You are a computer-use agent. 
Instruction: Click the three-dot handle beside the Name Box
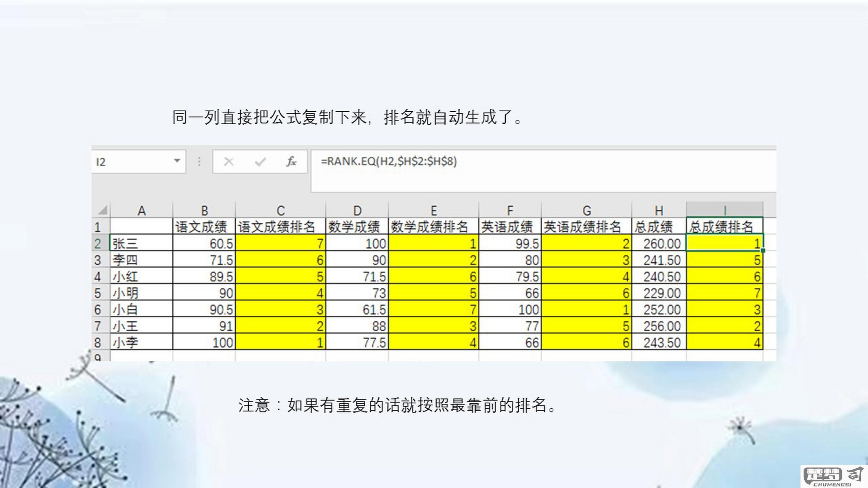click(199, 162)
